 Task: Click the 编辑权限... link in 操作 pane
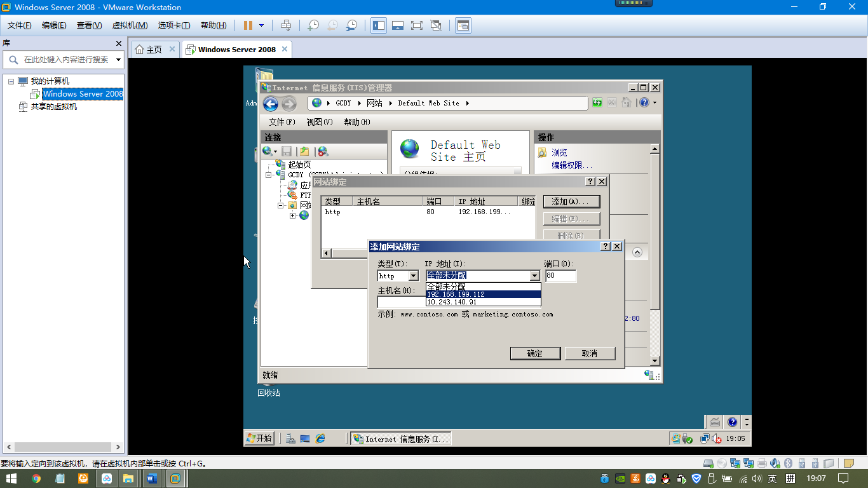(x=572, y=165)
